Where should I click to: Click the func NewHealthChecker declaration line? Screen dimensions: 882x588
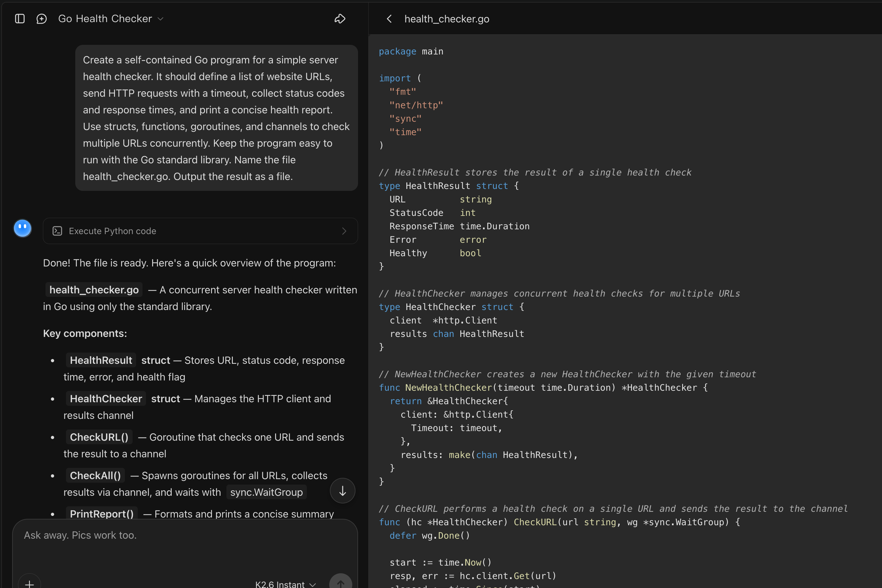click(x=543, y=388)
